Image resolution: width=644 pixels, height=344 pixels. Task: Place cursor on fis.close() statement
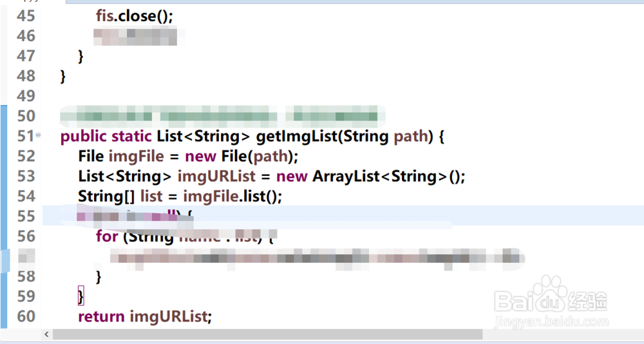(x=135, y=15)
